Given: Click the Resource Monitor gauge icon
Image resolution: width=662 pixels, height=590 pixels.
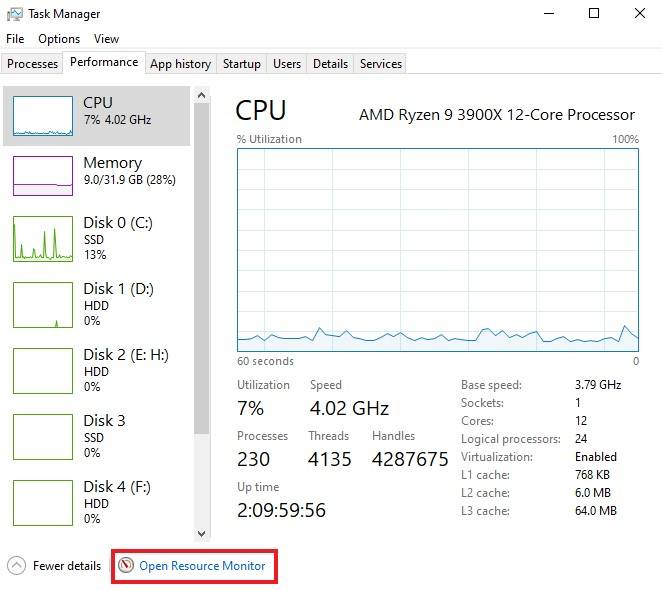Looking at the screenshot, I should (x=125, y=565).
